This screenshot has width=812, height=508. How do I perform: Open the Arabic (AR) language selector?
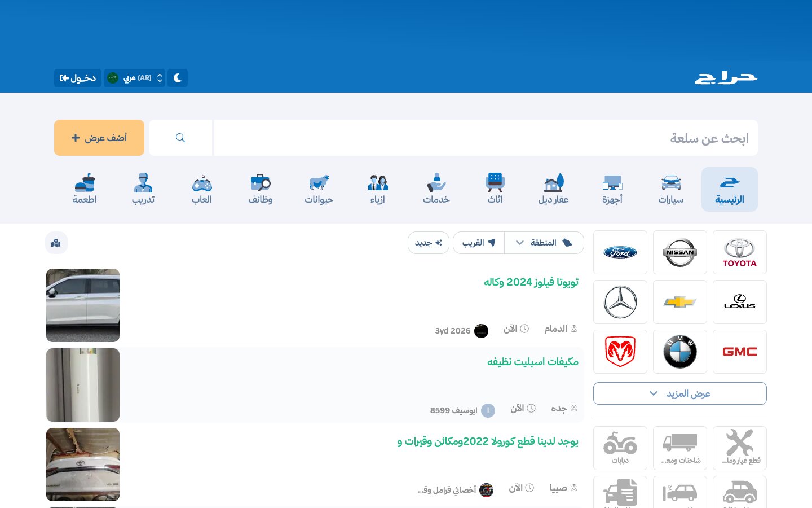point(135,78)
